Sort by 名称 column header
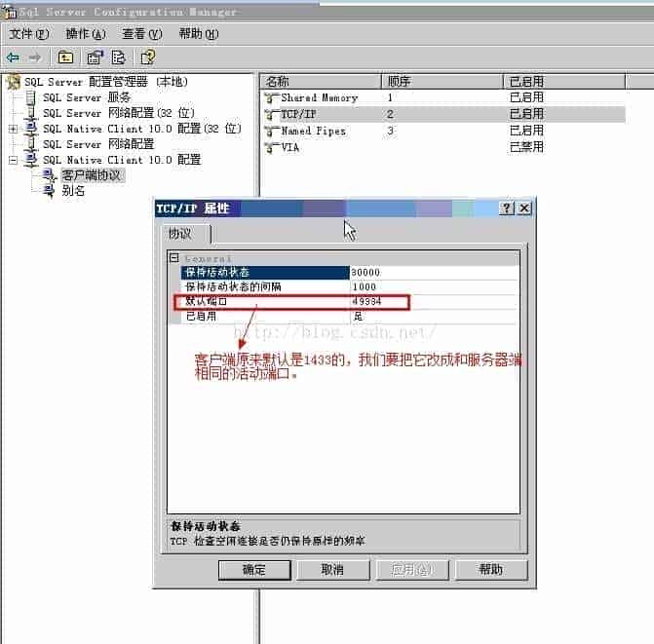This screenshot has height=644, width=654. coord(321,81)
